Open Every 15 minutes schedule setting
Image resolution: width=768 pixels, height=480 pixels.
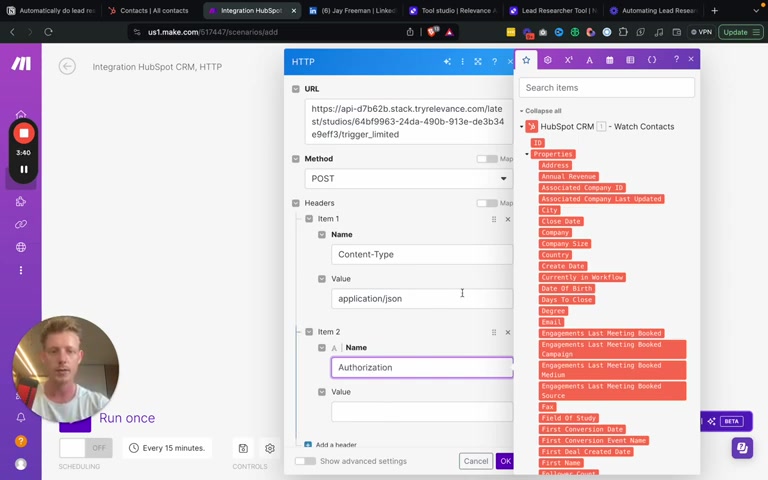click(167, 448)
